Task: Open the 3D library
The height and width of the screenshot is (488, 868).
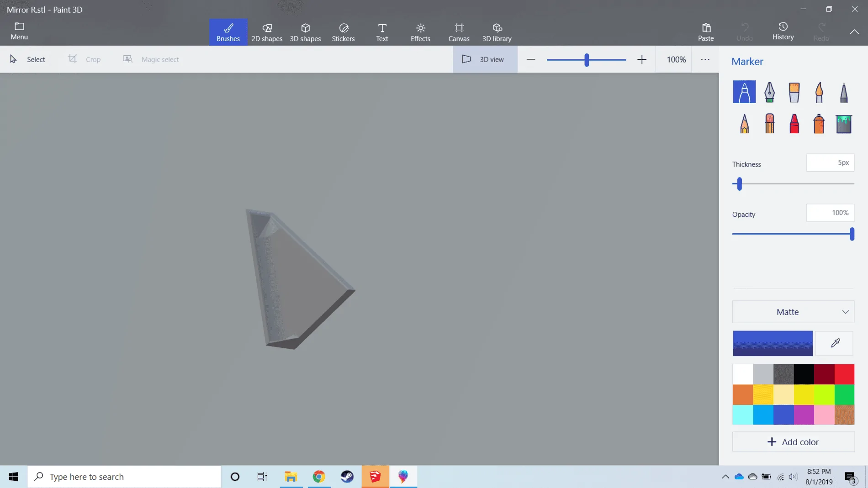Action: click(497, 32)
